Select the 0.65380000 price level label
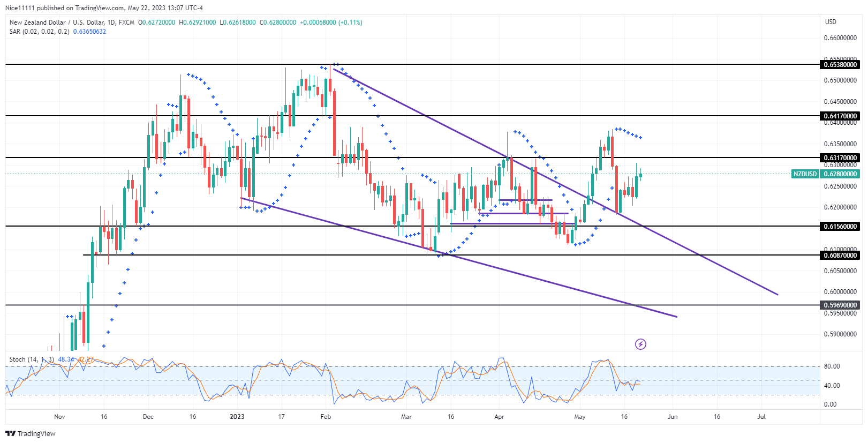868x443 pixels. pyautogui.click(x=840, y=64)
